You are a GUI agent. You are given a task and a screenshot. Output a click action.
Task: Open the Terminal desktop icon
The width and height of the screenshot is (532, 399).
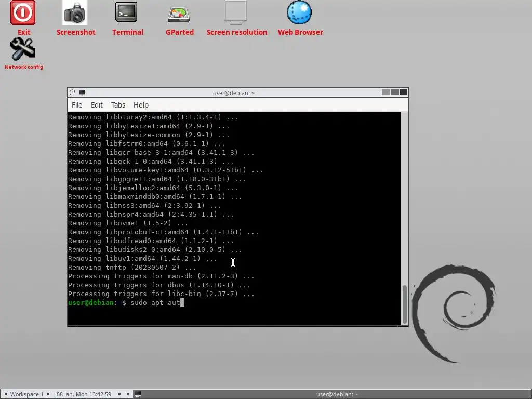tap(126, 12)
